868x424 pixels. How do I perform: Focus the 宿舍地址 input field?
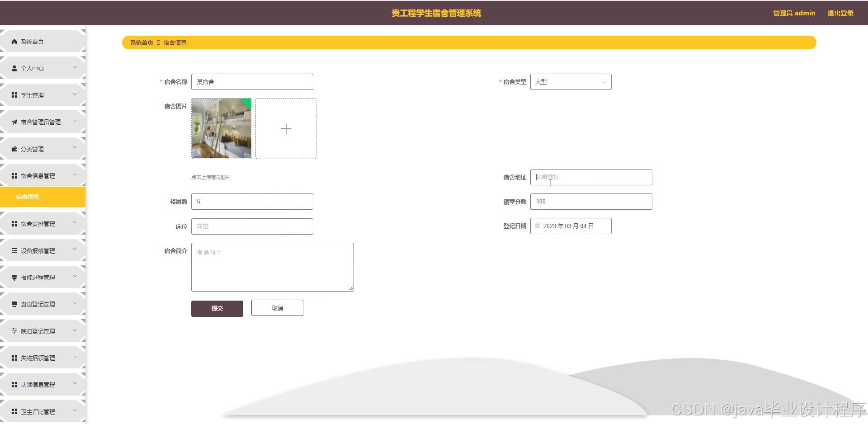pos(591,177)
